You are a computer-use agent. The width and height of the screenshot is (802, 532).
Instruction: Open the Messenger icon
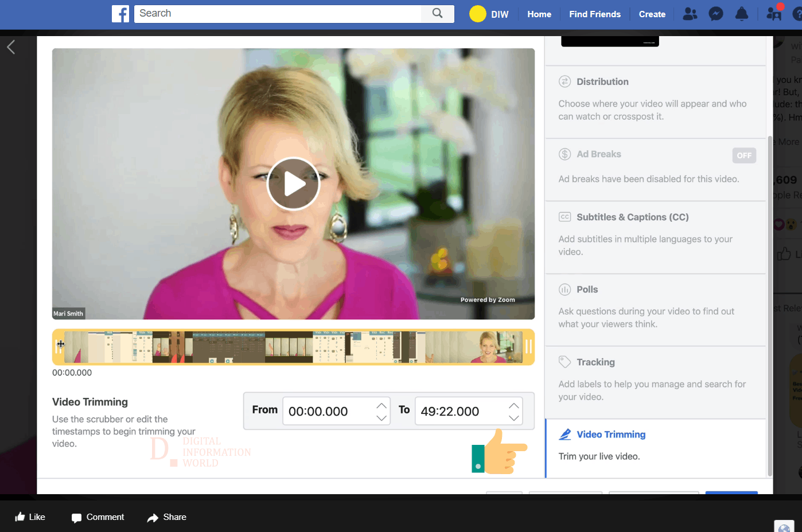[716, 14]
